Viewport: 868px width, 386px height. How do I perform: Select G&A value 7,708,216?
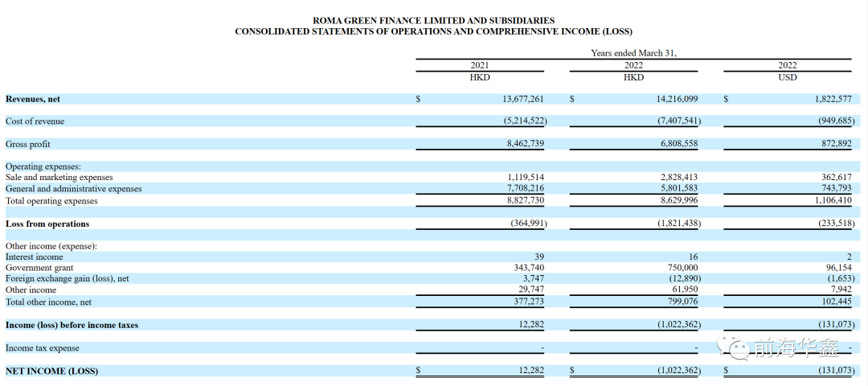click(x=526, y=189)
